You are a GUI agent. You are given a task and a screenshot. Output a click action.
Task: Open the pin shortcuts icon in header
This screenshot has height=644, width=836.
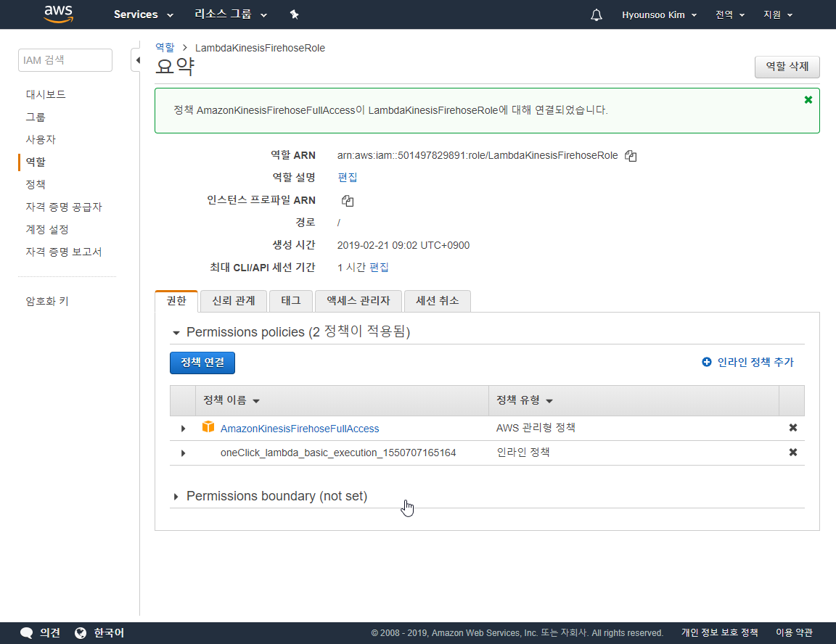pos(295,15)
